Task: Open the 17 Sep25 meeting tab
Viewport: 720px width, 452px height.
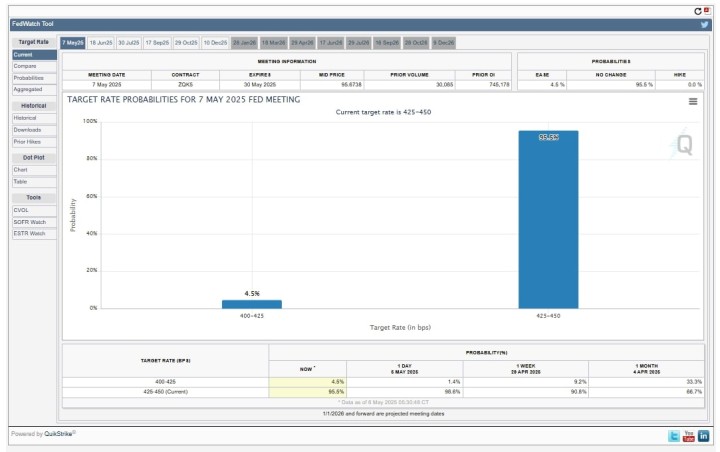Action: 157,43
